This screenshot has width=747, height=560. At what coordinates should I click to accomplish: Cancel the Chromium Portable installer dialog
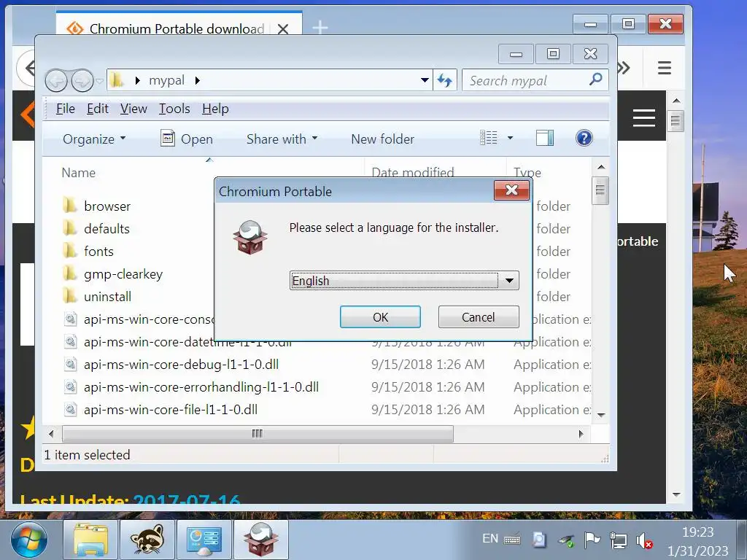point(479,317)
